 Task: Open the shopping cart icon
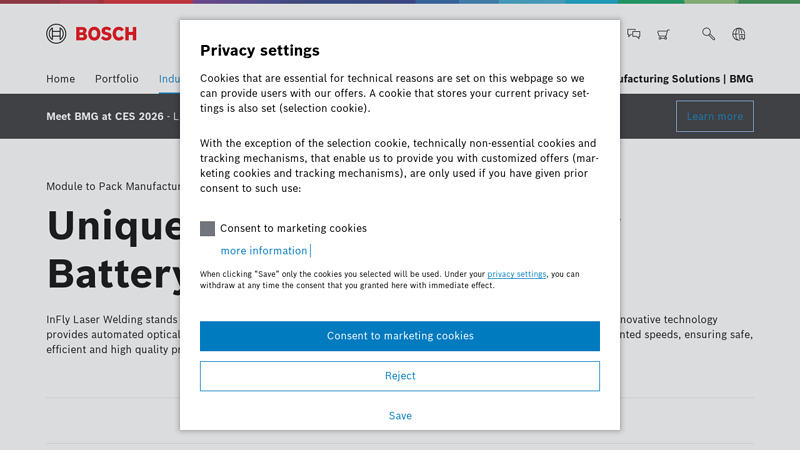click(663, 34)
